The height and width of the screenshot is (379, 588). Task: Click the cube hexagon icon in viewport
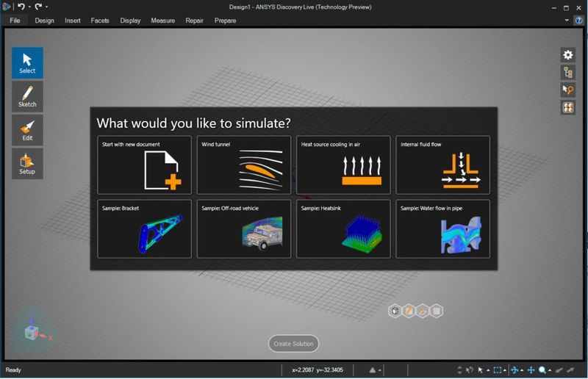click(x=395, y=311)
